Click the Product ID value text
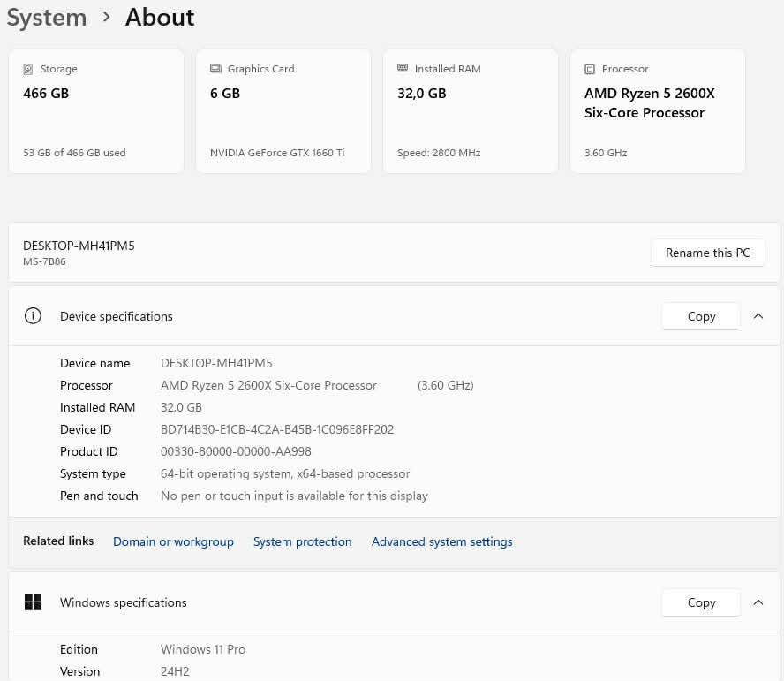This screenshot has height=681, width=784. coord(236,451)
